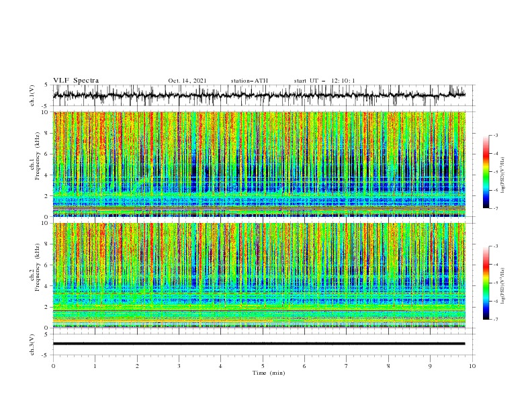This screenshot has width=532, height=411.
Task: Click the "10" kHz tick of ch.1 spectrogram
Action: tap(46, 112)
